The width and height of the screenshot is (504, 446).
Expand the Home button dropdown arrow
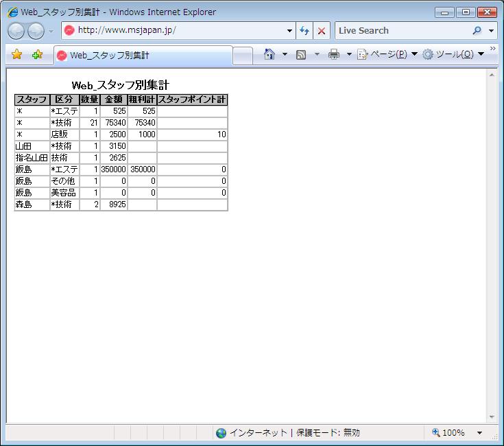[285, 54]
